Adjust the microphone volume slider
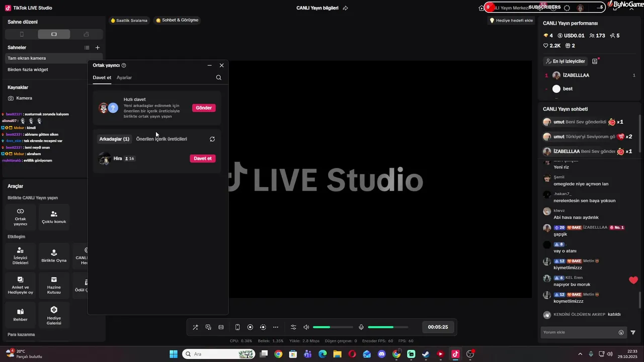 click(x=387, y=327)
